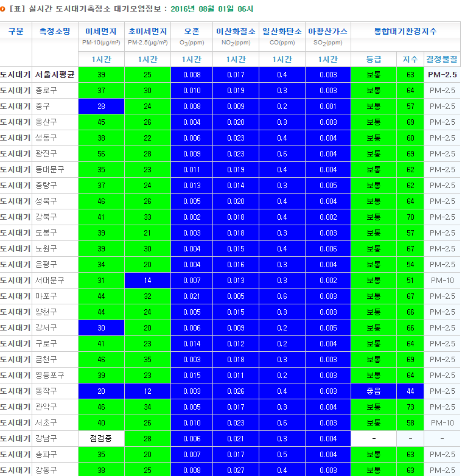Screen dimensions: 462x476
Task: Click the 점검중 cell in 강남구 row
Action: pyautogui.click(x=101, y=439)
